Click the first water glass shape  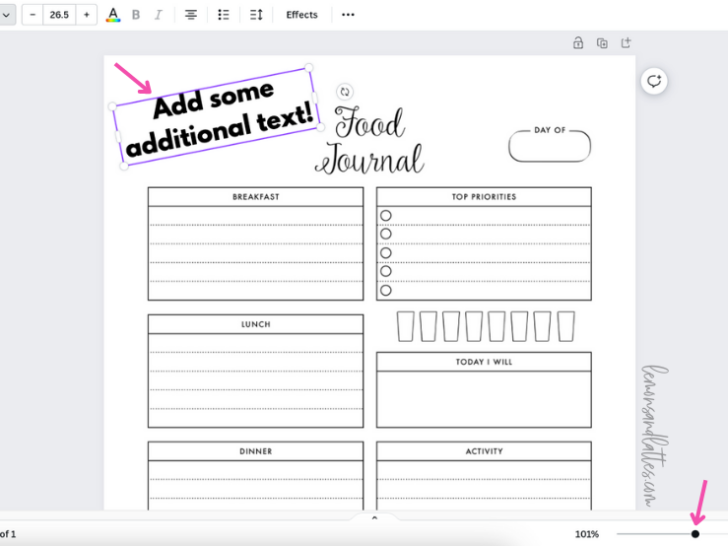405,327
